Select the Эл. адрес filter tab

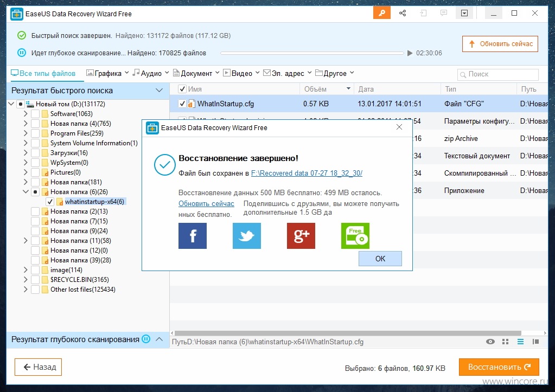pos(284,73)
